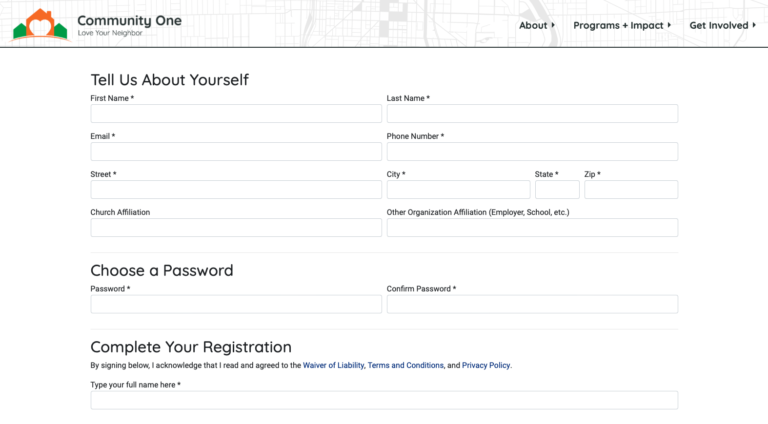View the Privacy Policy link
The height and width of the screenshot is (424, 768).
486,366
